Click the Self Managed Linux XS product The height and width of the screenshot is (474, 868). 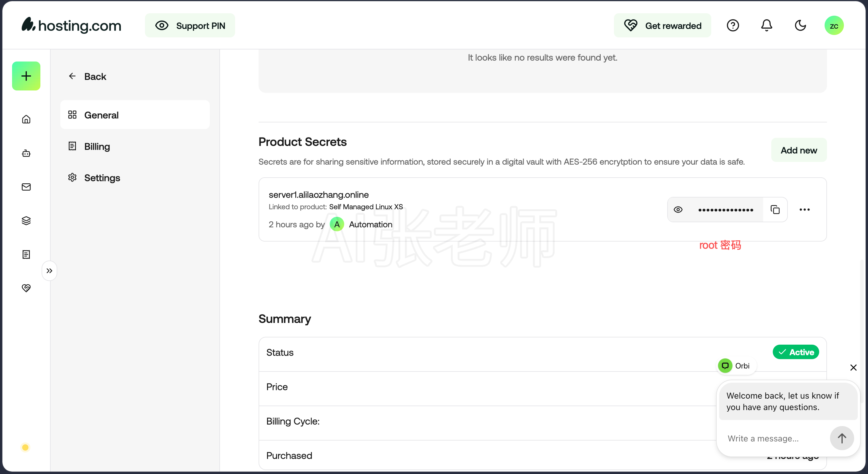click(366, 207)
